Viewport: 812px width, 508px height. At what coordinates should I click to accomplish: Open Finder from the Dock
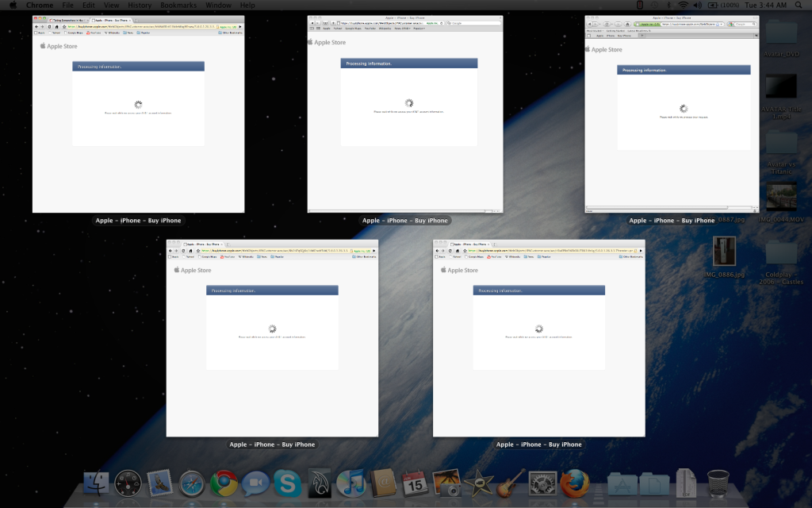[96, 483]
